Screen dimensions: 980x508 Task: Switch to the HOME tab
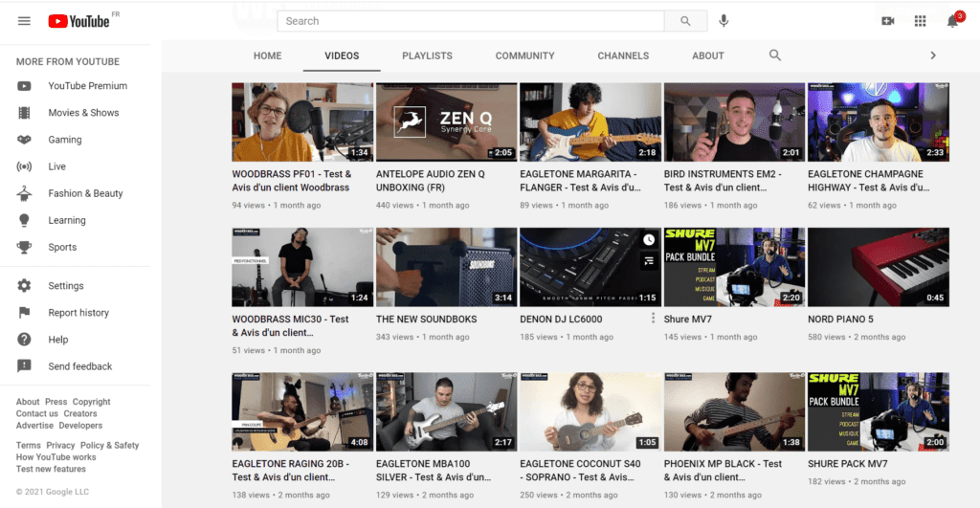pyautogui.click(x=268, y=55)
